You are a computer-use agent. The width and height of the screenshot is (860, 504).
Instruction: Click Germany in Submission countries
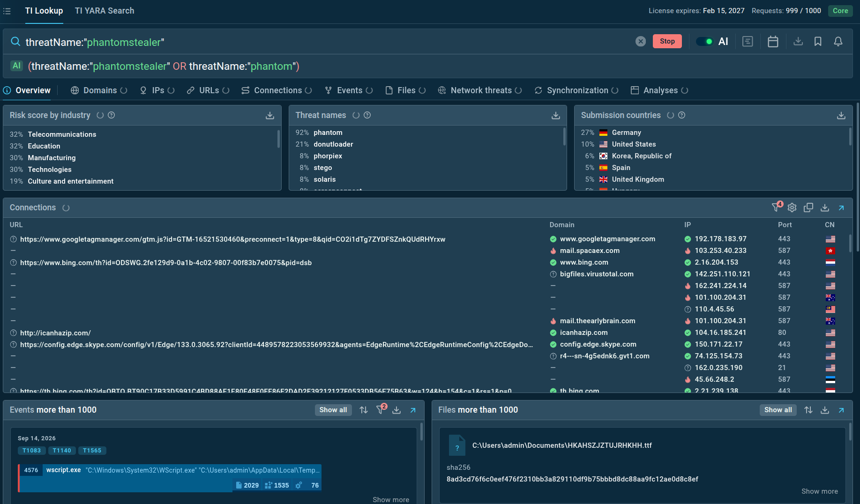(x=627, y=133)
